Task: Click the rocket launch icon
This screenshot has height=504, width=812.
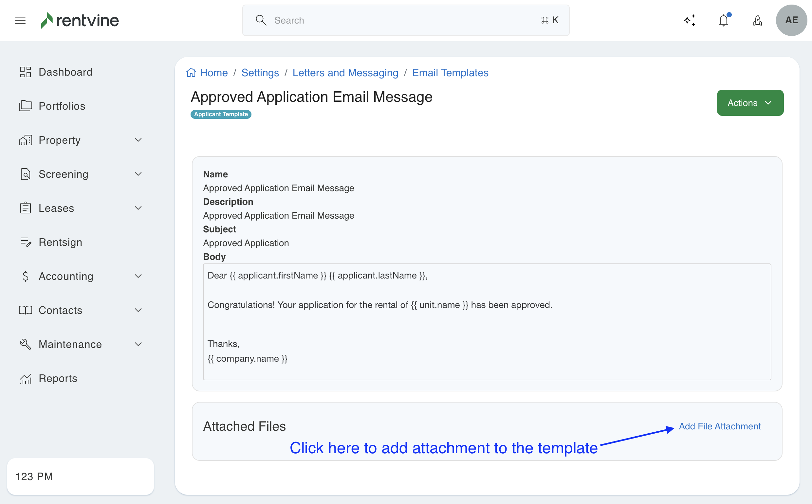Action: point(758,20)
